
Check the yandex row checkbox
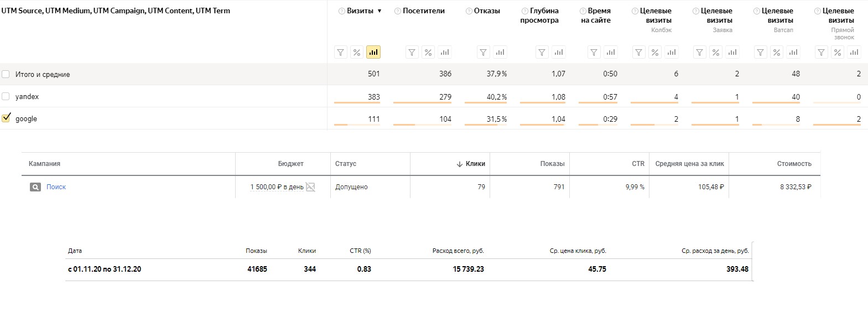pos(6,96)
